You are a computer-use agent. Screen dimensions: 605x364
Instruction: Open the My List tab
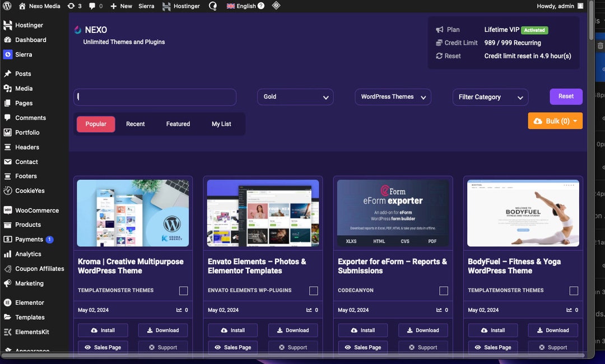click(x=221, y=124)
